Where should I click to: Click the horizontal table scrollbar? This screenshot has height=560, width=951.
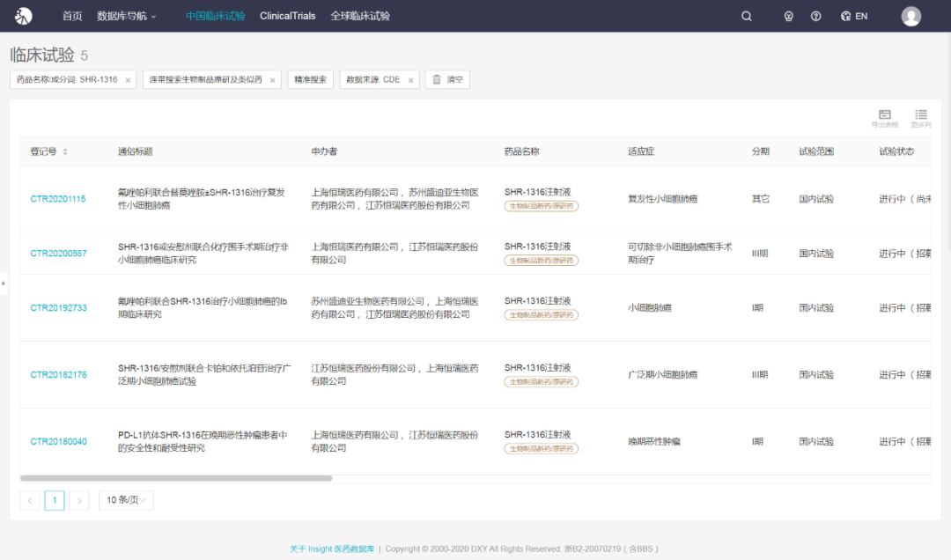[x=176, y=478]
